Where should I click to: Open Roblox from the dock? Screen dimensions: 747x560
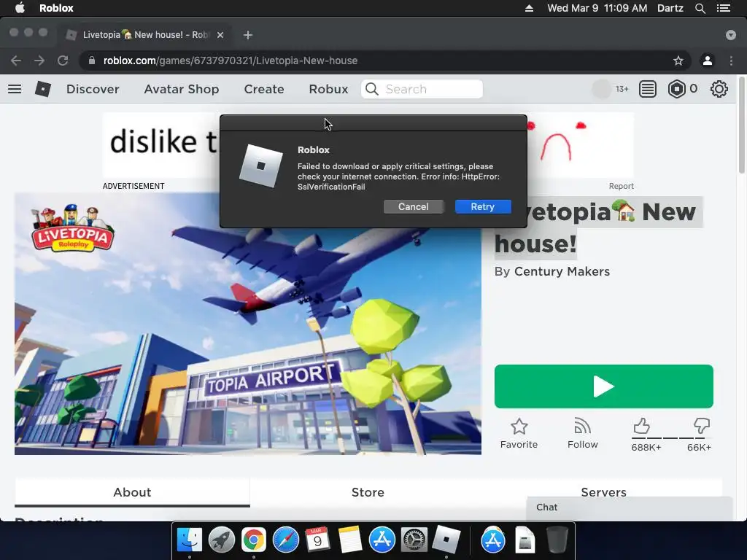[x=446, y=540]
